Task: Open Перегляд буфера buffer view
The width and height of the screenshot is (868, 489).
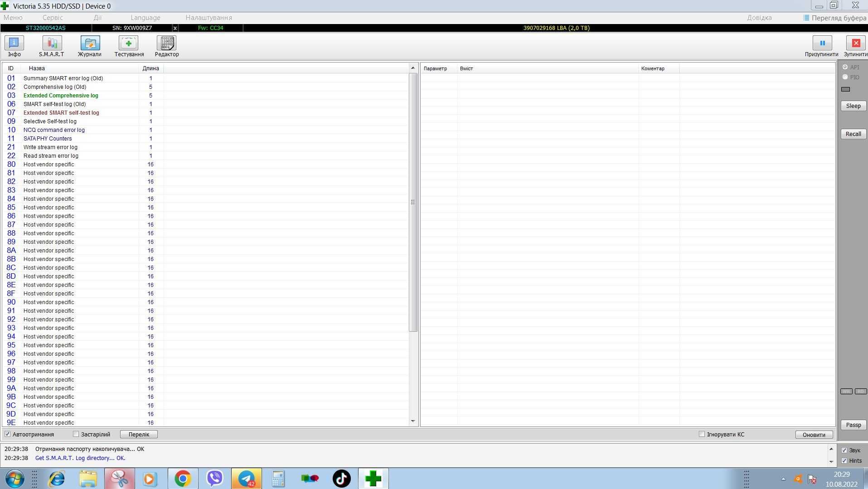Action: pyautogui.click(x=835, y=18)
